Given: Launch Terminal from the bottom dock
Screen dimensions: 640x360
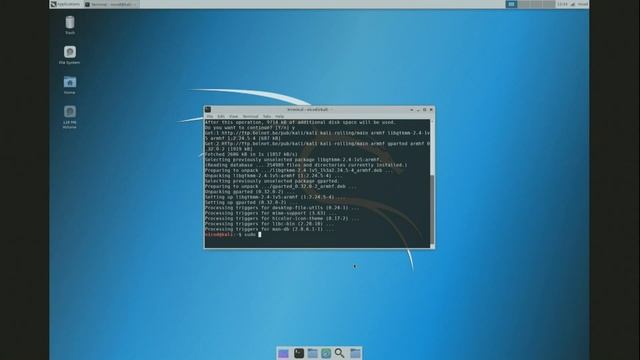Looking at the screenshot, I should point(299,353).
